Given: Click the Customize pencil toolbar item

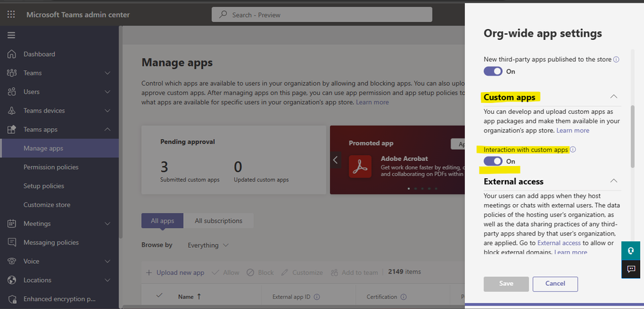Looking at the screenshot, I should pos(302,272).
